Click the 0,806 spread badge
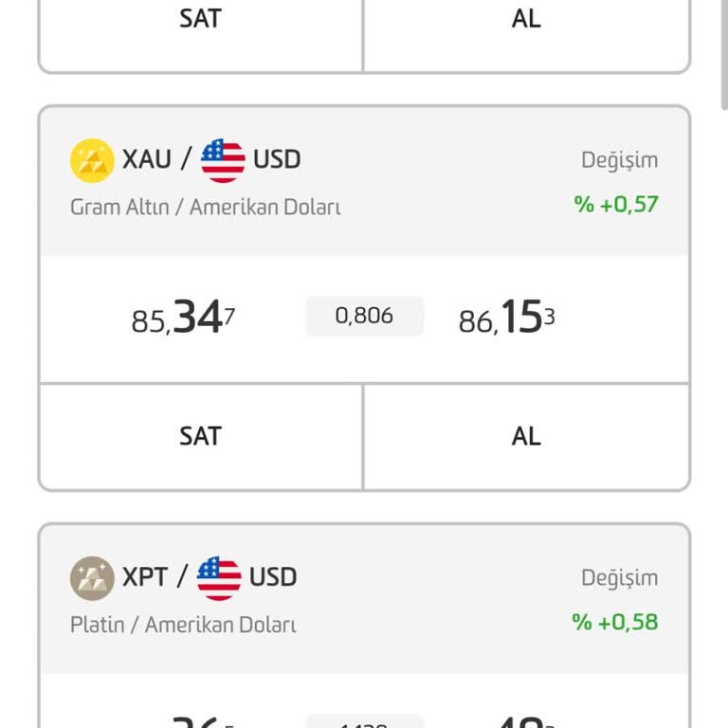728x728 pixels. point(364,316)
